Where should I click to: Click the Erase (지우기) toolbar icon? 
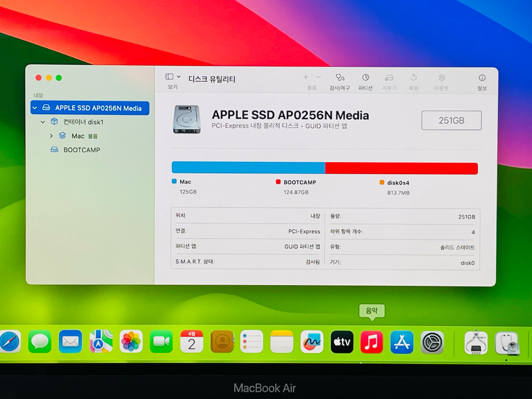point(389,78)
